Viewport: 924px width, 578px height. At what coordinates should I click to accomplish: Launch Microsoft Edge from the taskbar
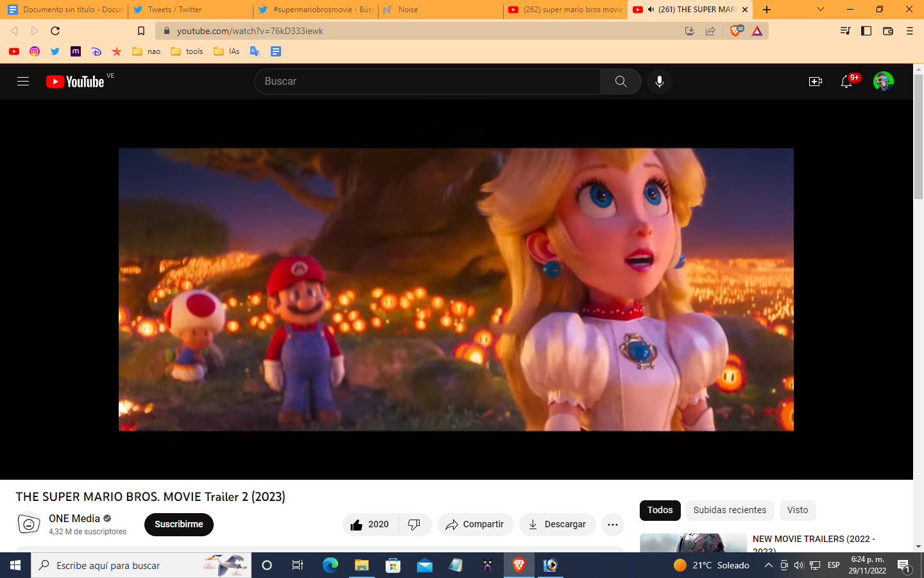coord(330,565)
